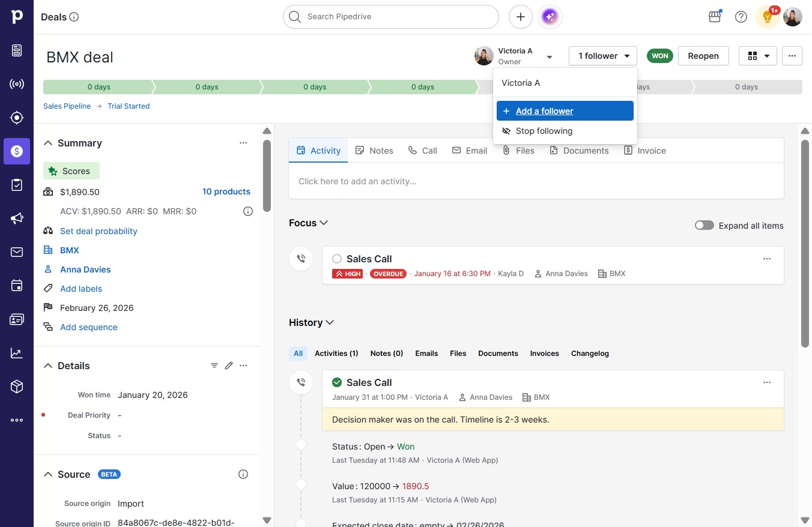
Task: Open Calendar activities icon in sidebar
Action: pyautogui.click(x=17, y=286)
